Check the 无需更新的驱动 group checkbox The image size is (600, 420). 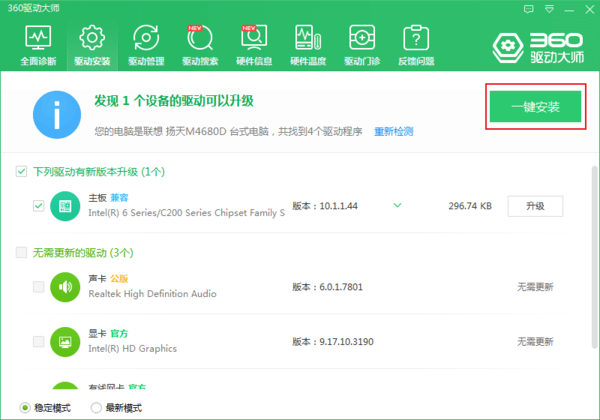22,253
